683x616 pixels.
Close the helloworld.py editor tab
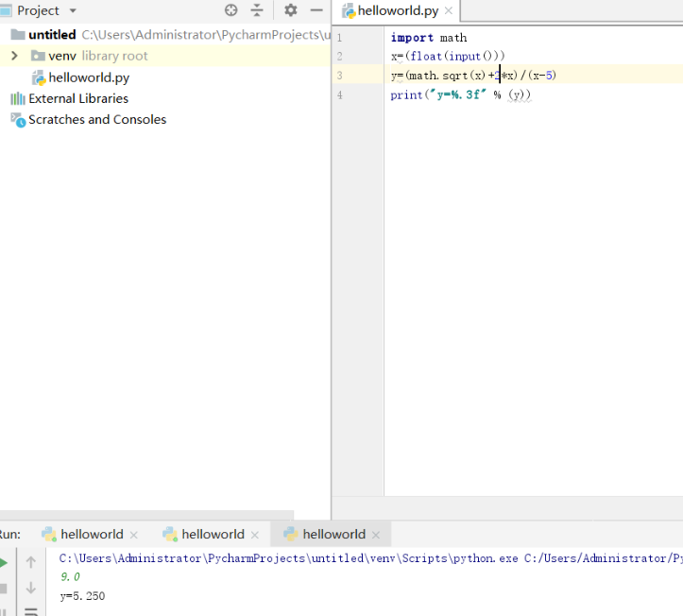click(x=448, y=10)
